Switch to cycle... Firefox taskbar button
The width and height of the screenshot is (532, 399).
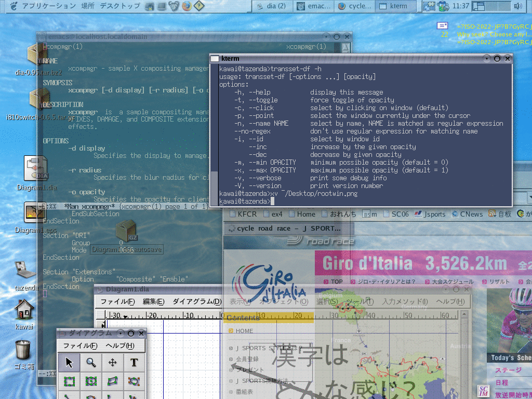pyautogui.click(x=355, y=6)
